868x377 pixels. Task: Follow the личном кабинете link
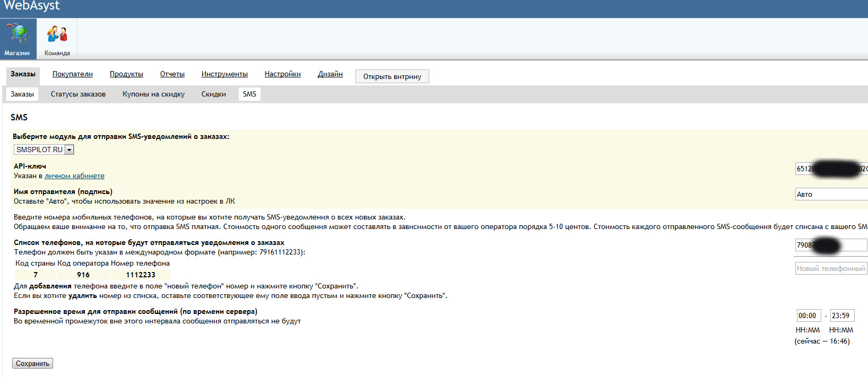[x=74, y=176]
